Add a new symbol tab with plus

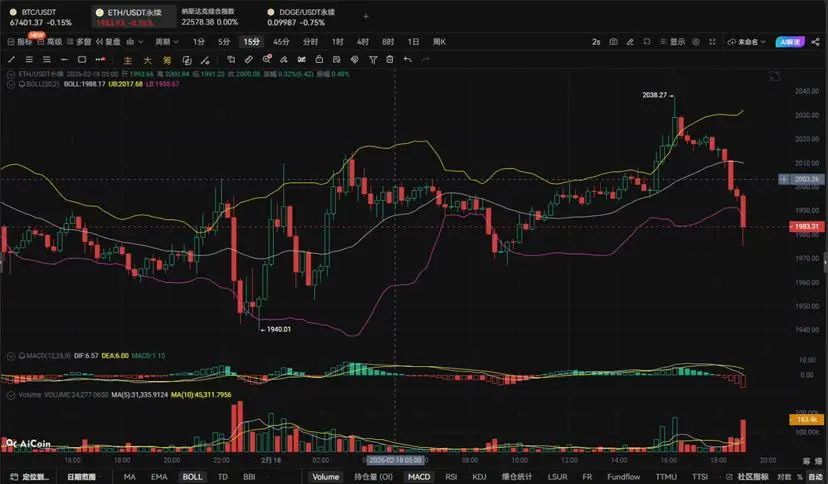(x=366, y=16)
